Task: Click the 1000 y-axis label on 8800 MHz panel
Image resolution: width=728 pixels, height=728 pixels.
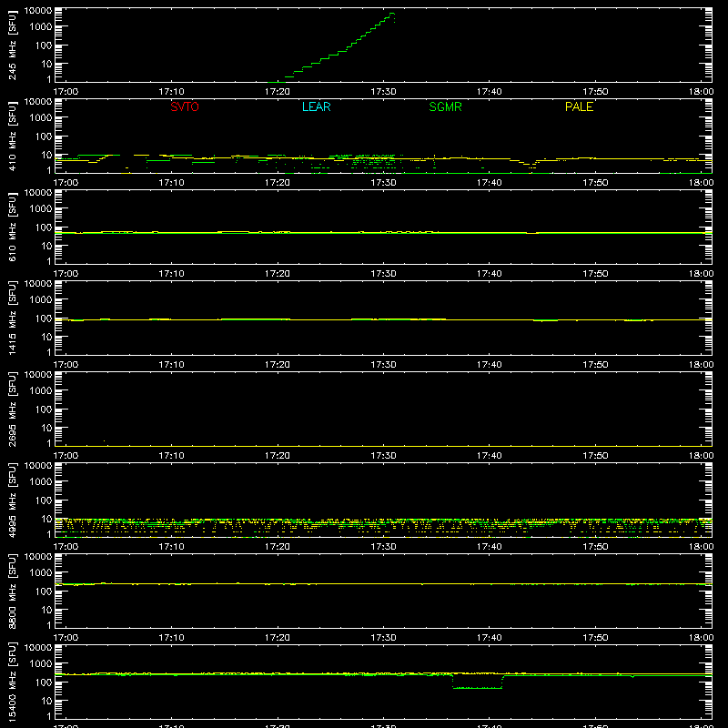Action: point(41,573)
